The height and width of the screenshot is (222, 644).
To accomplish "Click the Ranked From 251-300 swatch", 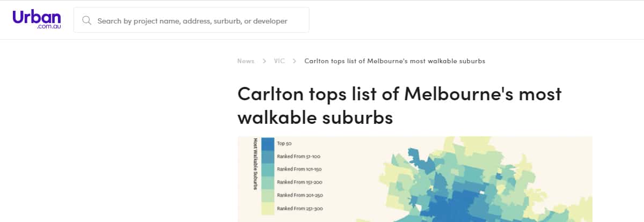I will [x=268, y=208].
